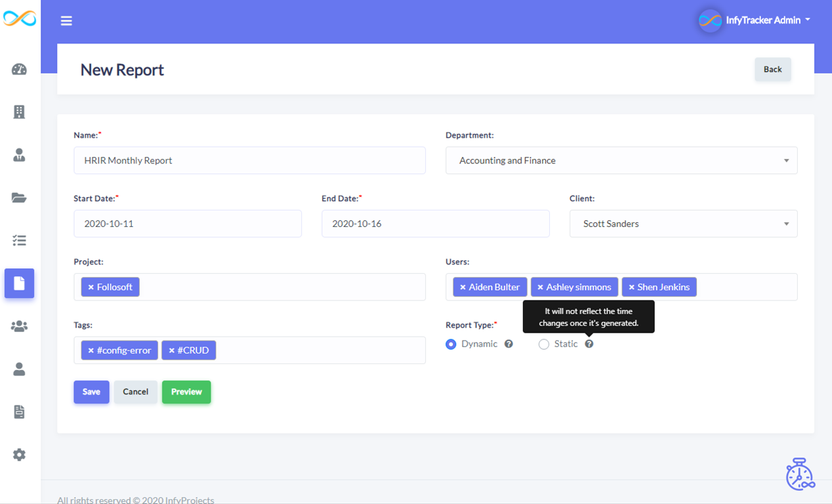Select the Static report type radio button

[x=544, y=343]
